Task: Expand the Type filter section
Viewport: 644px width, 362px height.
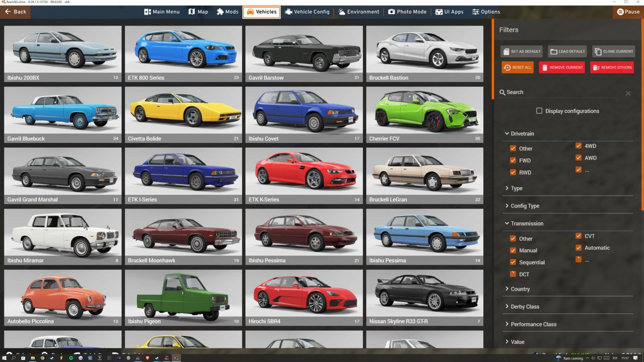Action: (568, 188)
